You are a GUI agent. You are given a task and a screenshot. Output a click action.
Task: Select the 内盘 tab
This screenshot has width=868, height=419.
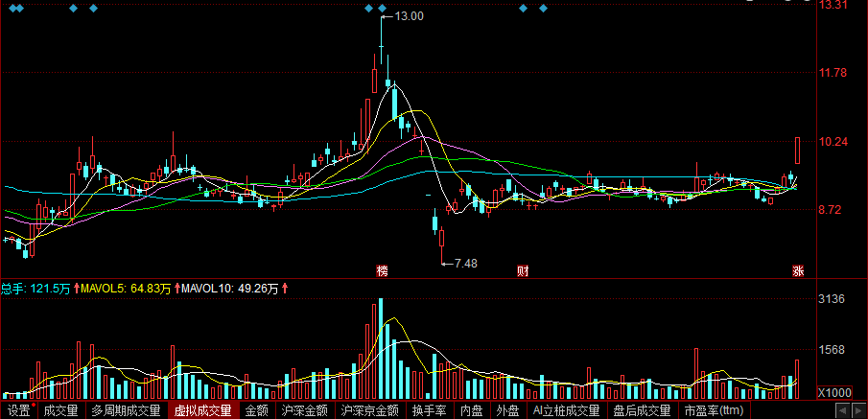point(472,410)
